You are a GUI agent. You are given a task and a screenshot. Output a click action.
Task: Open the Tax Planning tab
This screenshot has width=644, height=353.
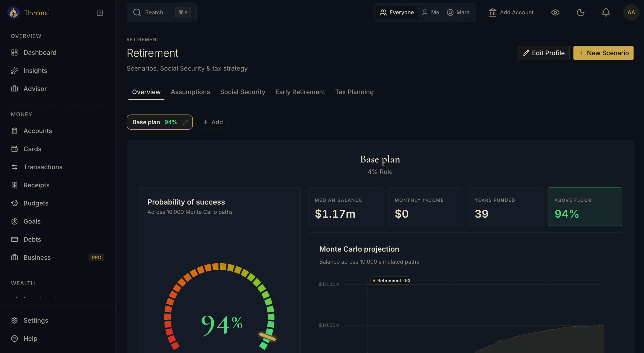click(354, 92)
